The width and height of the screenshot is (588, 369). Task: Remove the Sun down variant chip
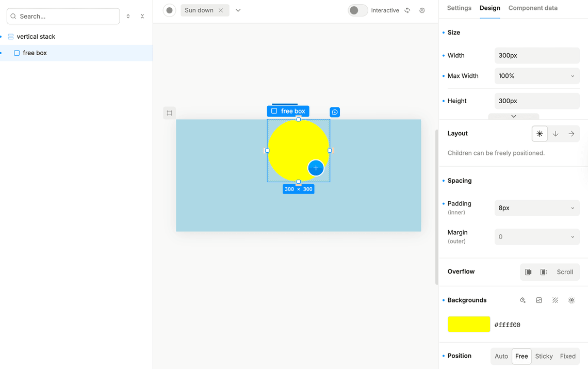click(221, 10)
